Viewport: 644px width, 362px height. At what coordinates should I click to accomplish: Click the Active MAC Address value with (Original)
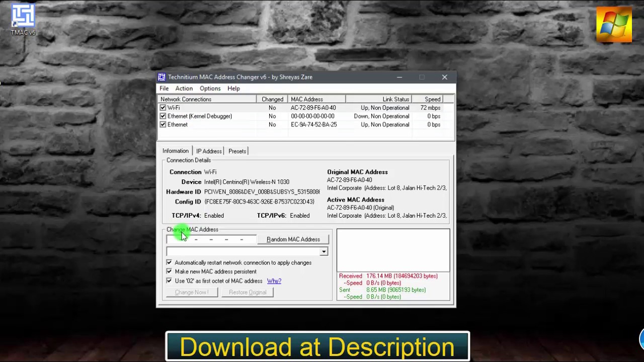(x=360, y=208)
